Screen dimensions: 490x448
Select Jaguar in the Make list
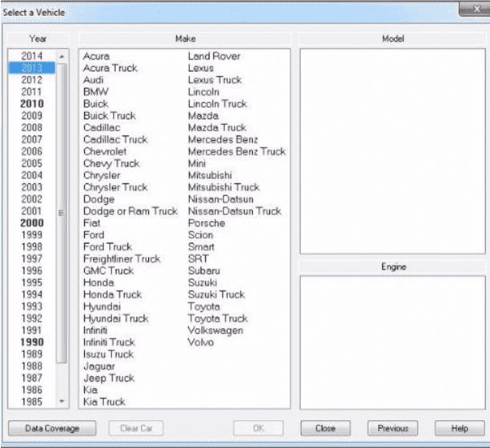click(99, 366)
